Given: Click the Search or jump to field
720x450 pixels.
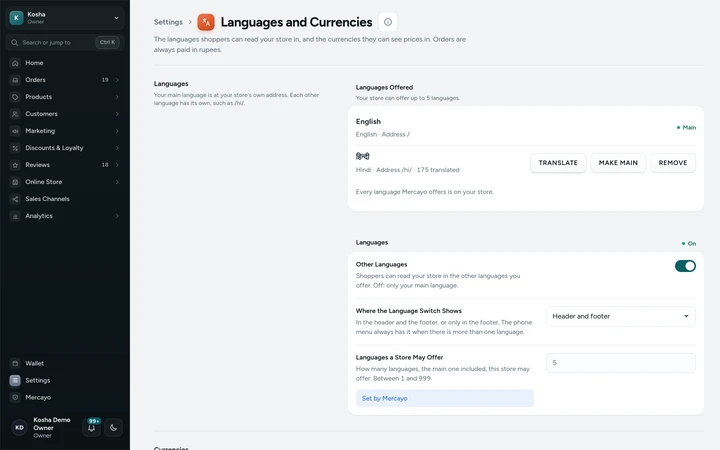Looking at the screenshot, I should 65,42.
